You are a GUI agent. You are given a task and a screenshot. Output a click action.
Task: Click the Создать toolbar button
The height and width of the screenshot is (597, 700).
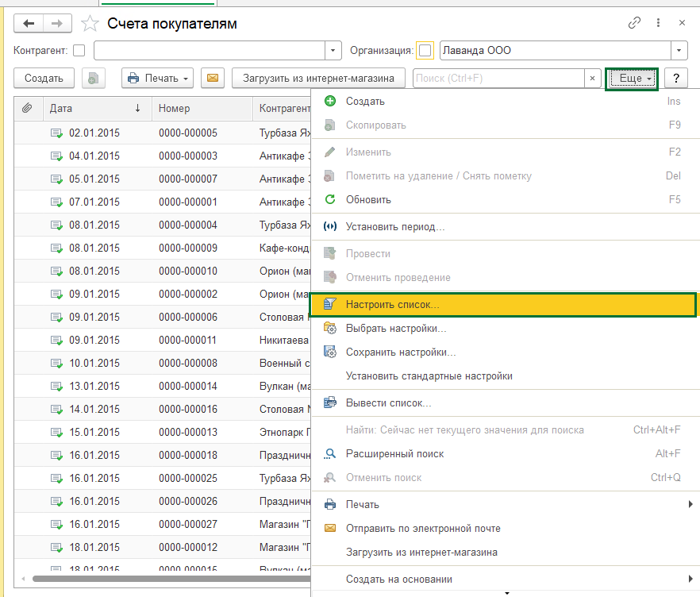pos(44,78)
